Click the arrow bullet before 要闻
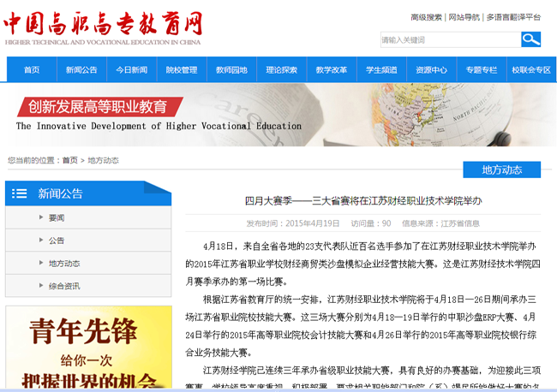557x392 pixels. [x=39, y=217]
